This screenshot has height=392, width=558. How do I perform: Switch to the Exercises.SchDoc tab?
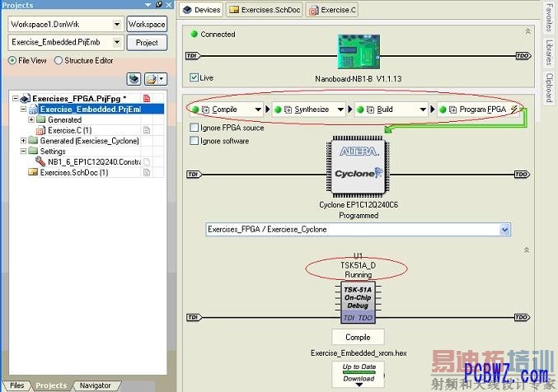tap(265, 10)
